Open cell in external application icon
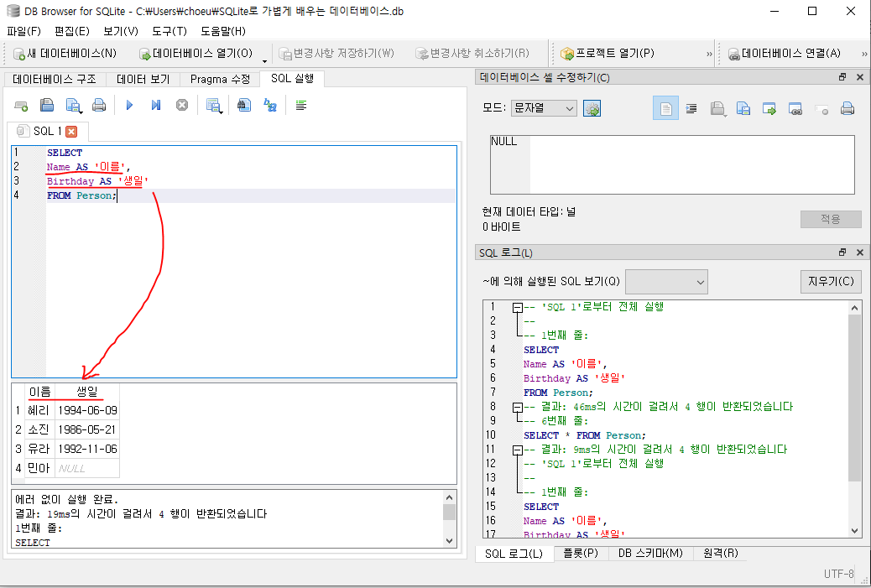 click(x=769, y=108)
